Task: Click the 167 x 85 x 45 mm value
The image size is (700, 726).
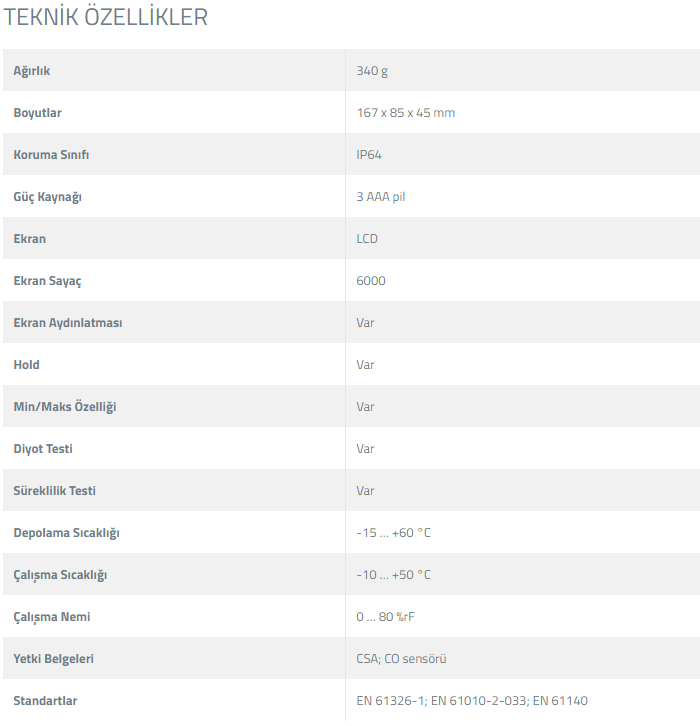Action: click(406, 113)
